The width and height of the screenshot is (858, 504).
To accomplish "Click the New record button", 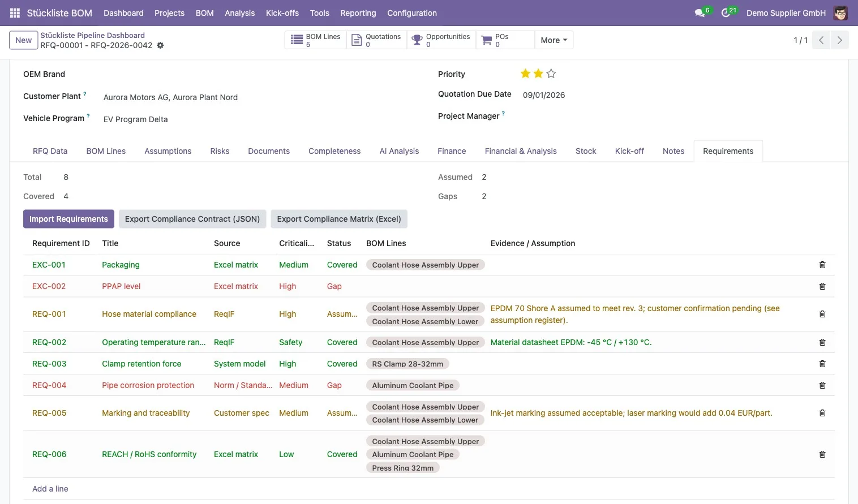I will (x=24, y=40).
